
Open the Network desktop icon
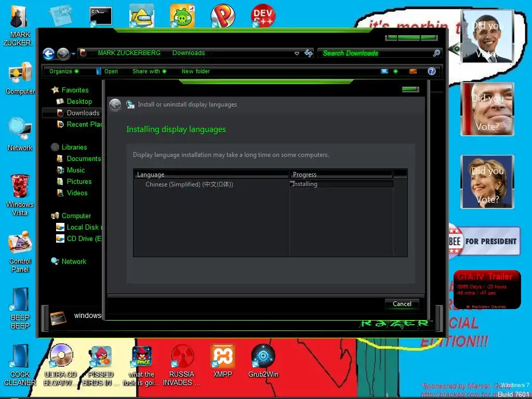tap(20, 135)
